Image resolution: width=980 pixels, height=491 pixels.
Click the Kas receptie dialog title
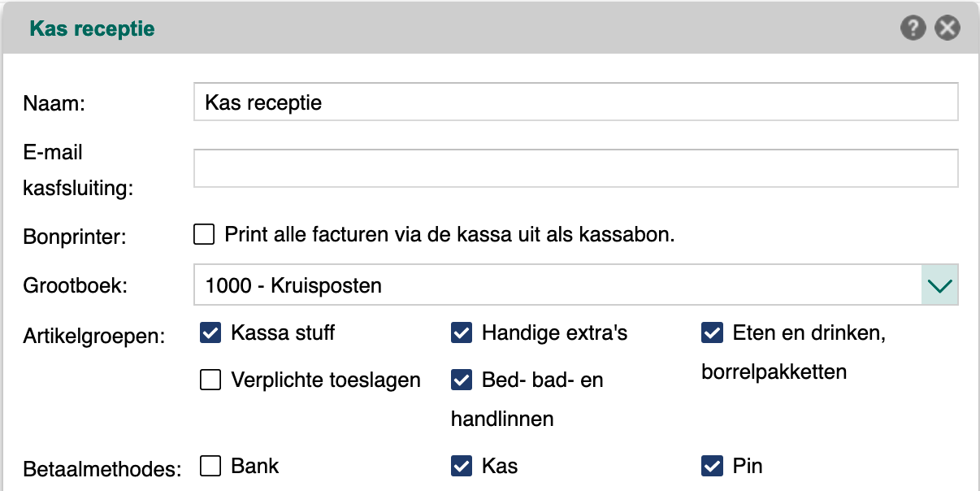(x=92, y=28)
